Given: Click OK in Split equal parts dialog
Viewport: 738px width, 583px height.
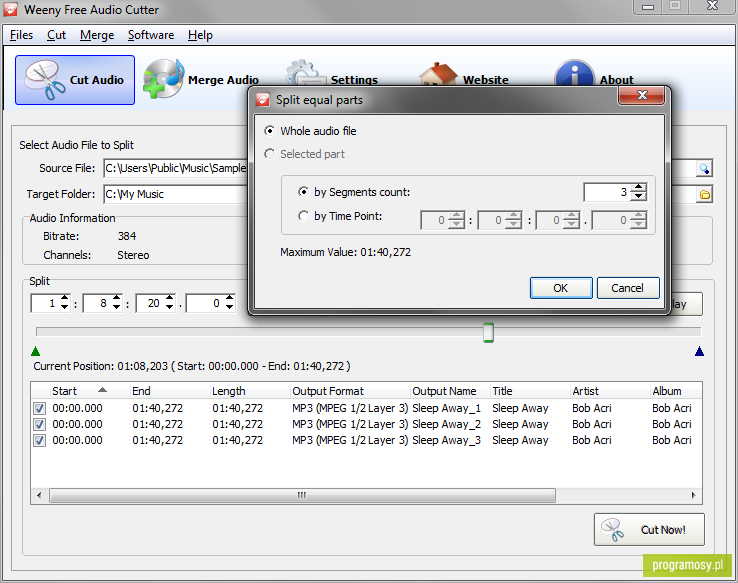Looking at the screenshot, I should pyautogui.click(x=561, y=288).
